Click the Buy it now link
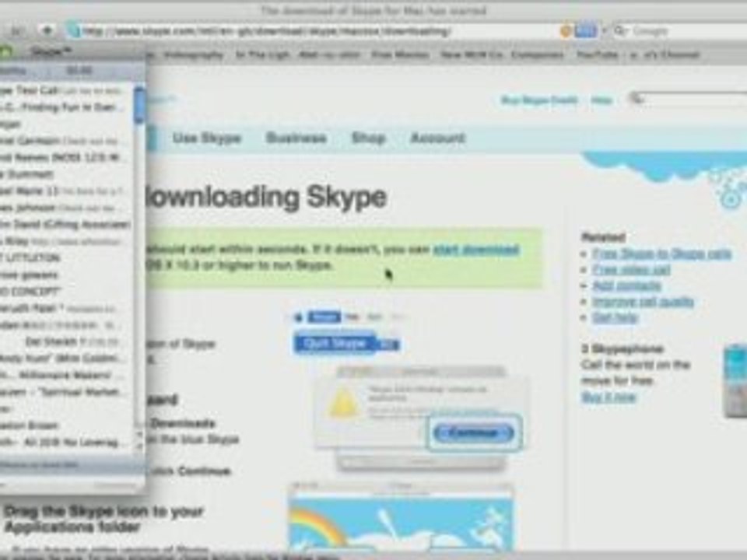 point(608,397)
